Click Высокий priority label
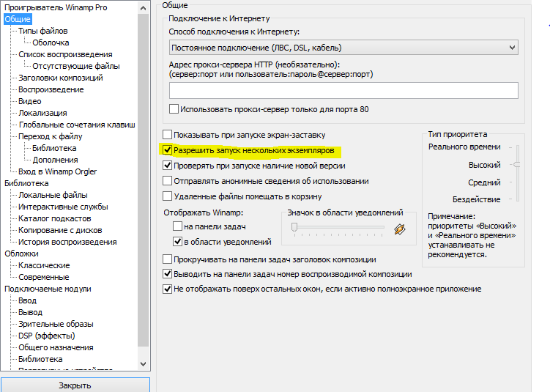This screenshot has width=550, height=392. (484, 165)
